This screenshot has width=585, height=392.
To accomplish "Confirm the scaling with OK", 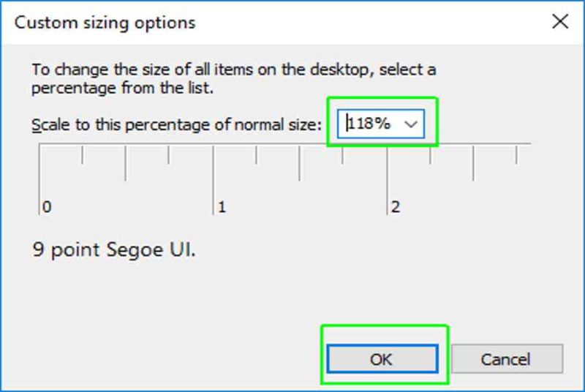I will tap(382, 359).
